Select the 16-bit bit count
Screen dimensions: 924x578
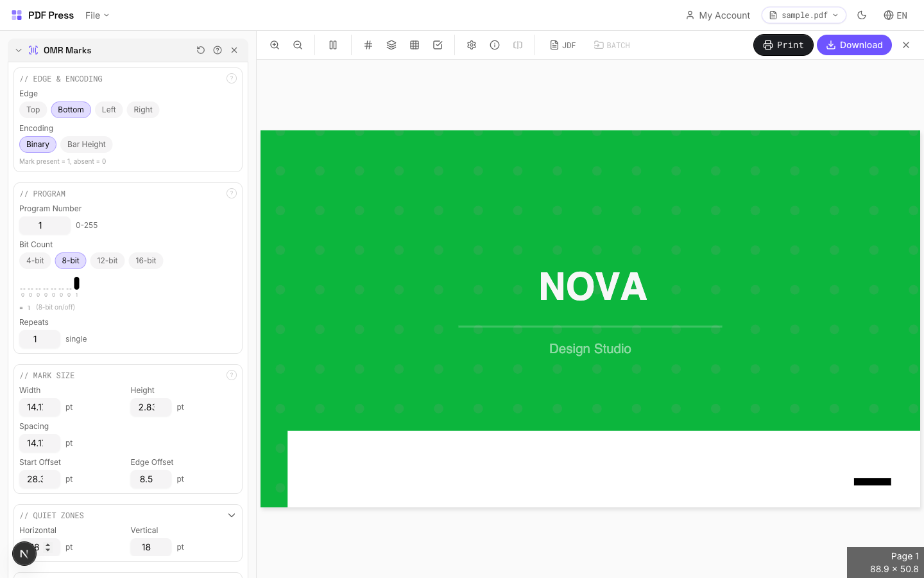coord(146,261)
